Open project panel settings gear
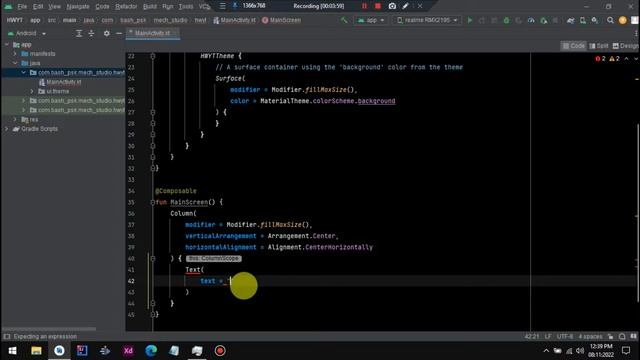 click(107, 33)
